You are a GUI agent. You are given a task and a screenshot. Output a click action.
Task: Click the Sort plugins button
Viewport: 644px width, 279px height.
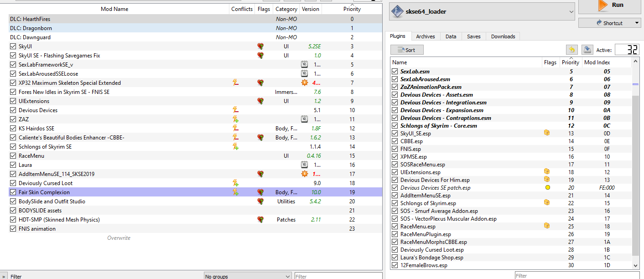click(x=407, y=50)
